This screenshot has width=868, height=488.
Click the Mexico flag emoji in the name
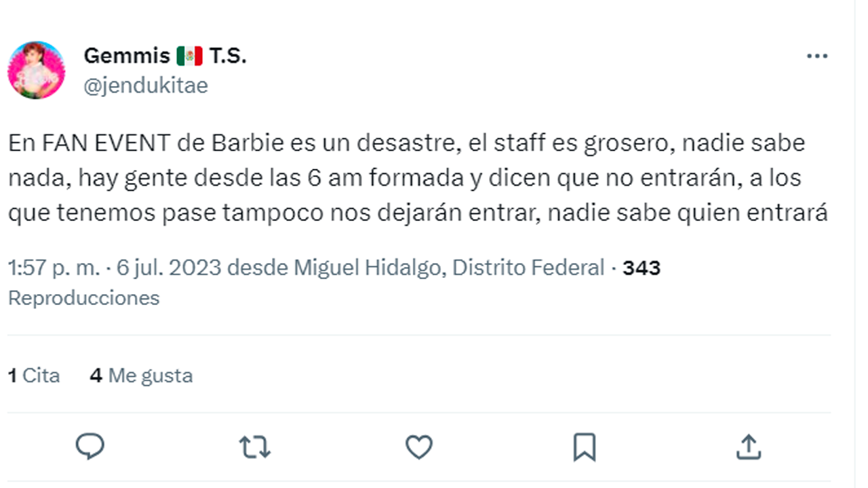pyautogui.click(x=189, y=56)
